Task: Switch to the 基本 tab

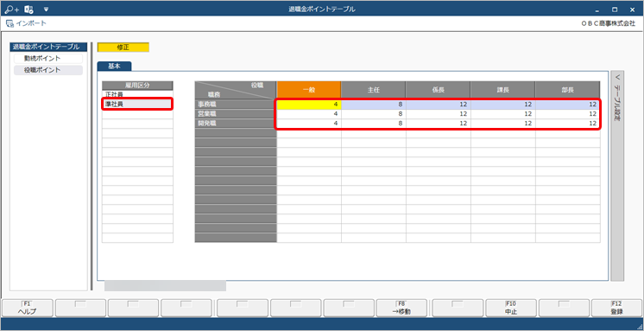Action: [x=114, y=66]
